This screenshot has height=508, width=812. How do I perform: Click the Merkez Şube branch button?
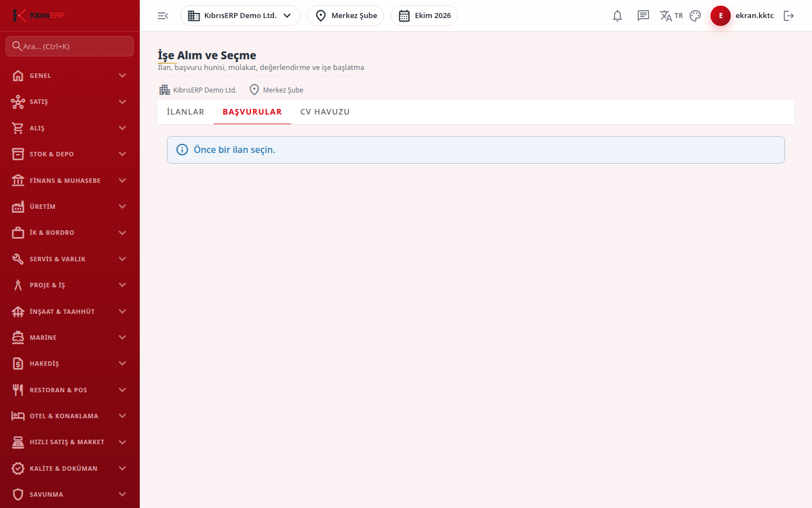[346, 16]
